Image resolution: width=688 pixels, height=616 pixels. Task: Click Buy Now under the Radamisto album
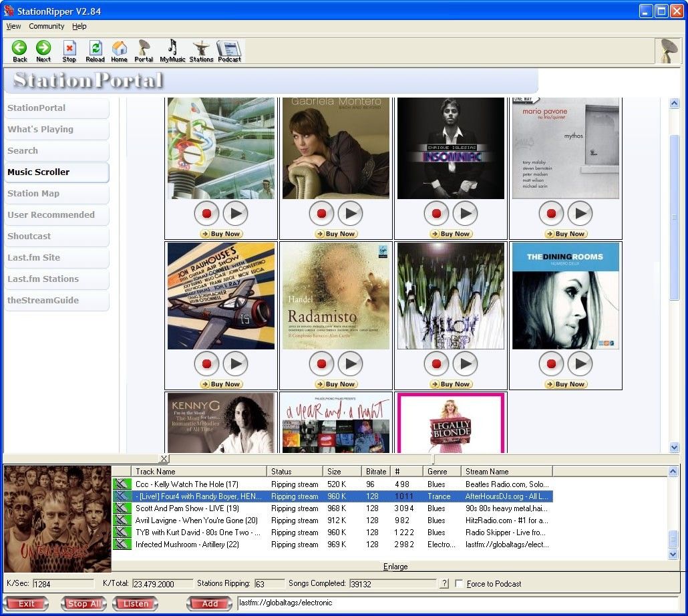(x=336, y=384)
